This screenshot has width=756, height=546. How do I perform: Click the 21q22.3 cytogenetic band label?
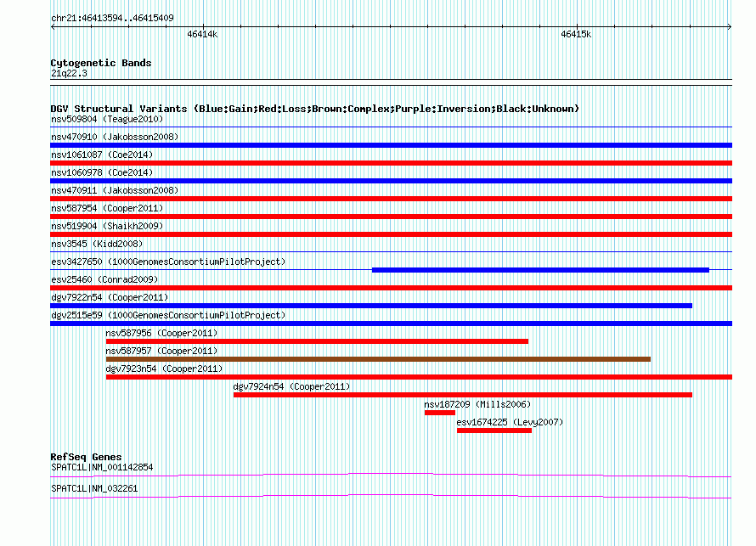(69, 73)
